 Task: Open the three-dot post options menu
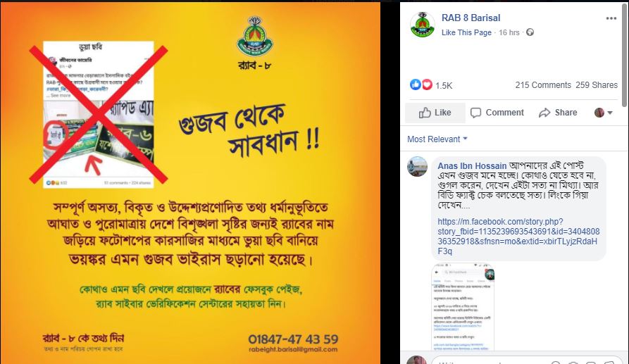(611, 18)
